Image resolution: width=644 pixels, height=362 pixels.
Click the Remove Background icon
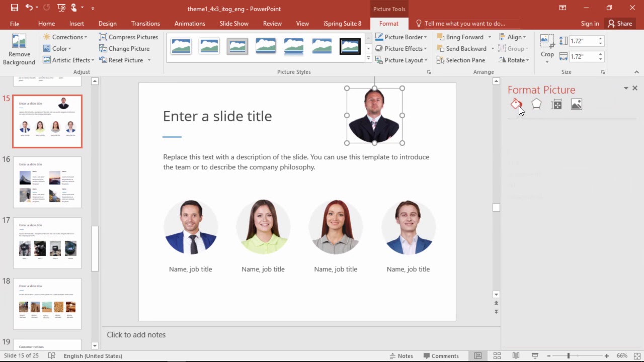[19, 41]
